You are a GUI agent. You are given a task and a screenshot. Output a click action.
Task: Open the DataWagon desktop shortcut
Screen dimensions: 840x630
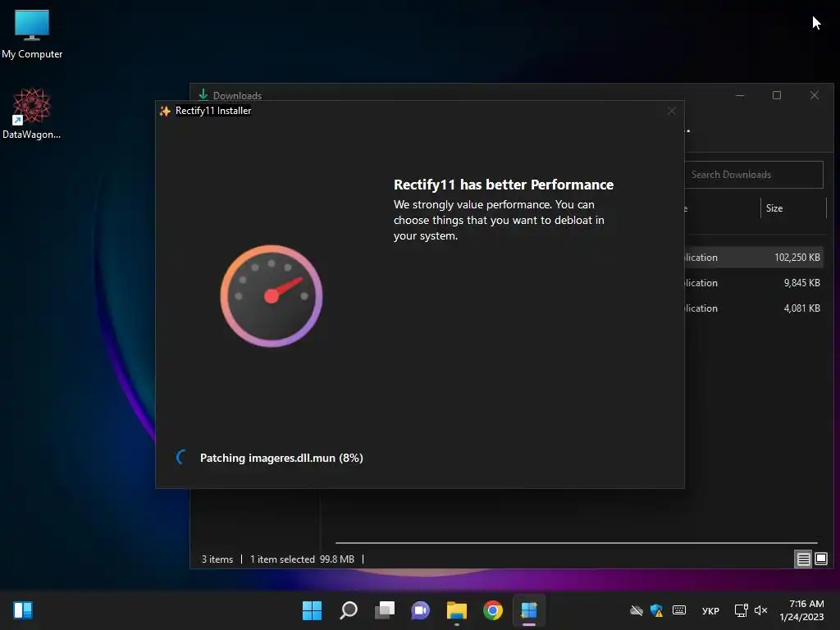click(32, 113)
